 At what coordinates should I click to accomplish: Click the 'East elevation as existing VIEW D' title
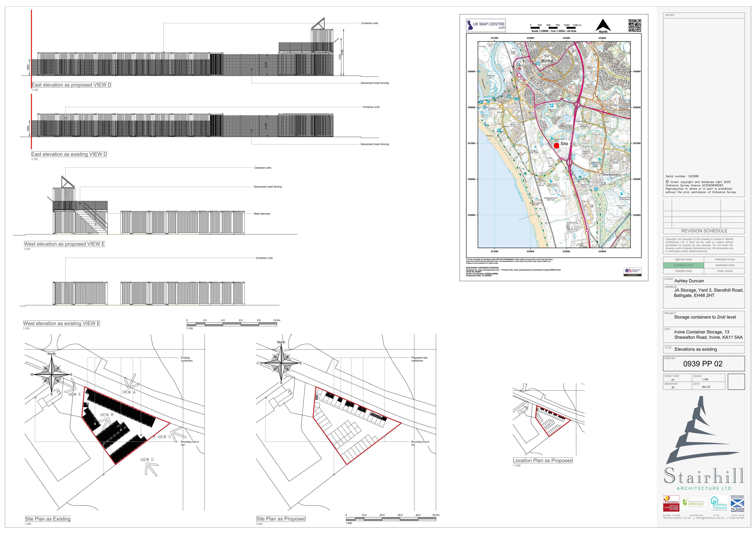pyautogui.click(x=69, y=154)
